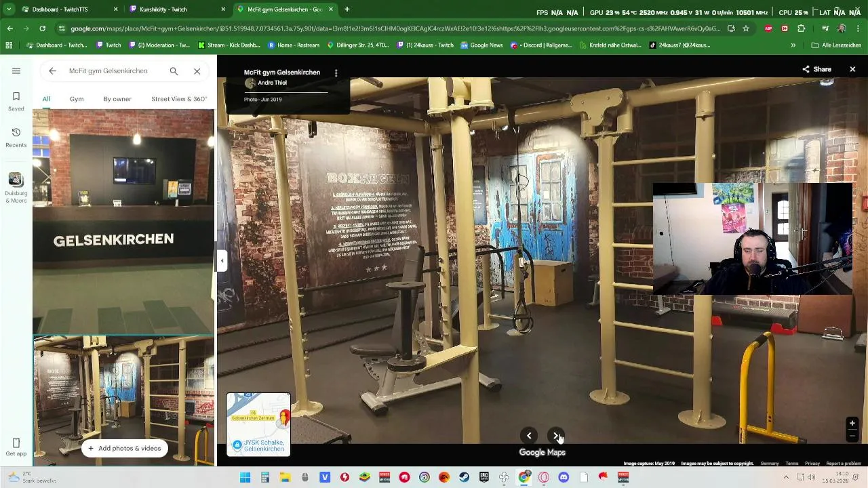Image resolution: width=868 pixels, height=488 pixels.
Task: Bookmark this page with the star
Action: click(746, 28)
